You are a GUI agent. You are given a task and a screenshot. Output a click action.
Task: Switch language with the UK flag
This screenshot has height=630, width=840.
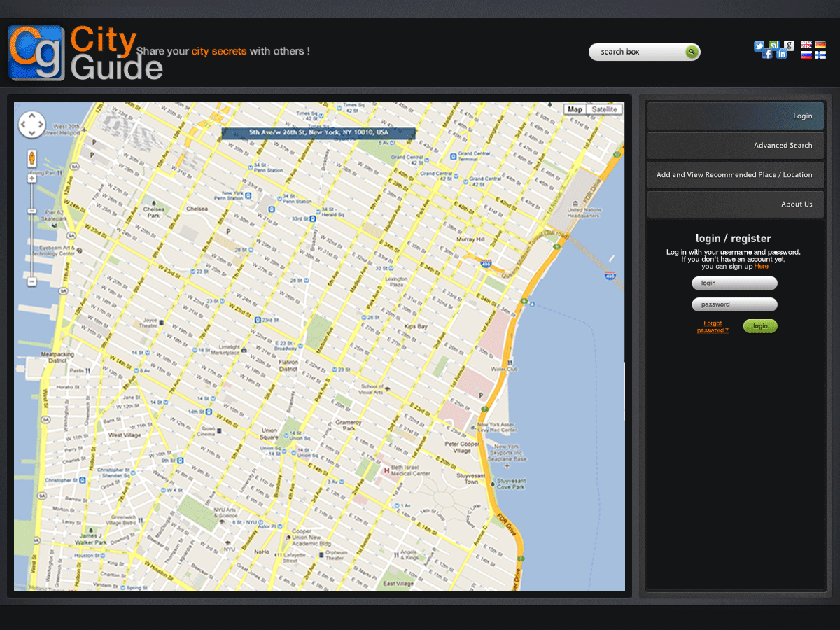(806, 45)
